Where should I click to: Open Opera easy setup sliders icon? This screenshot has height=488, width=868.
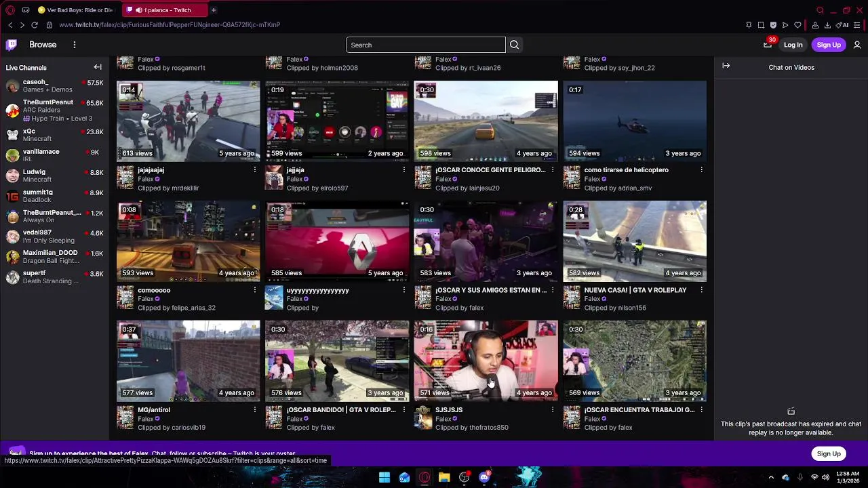point(858,25)
